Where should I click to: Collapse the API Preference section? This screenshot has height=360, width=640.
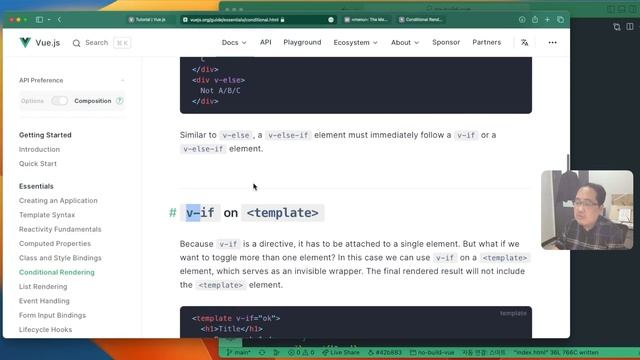click(x=122, y=80)
